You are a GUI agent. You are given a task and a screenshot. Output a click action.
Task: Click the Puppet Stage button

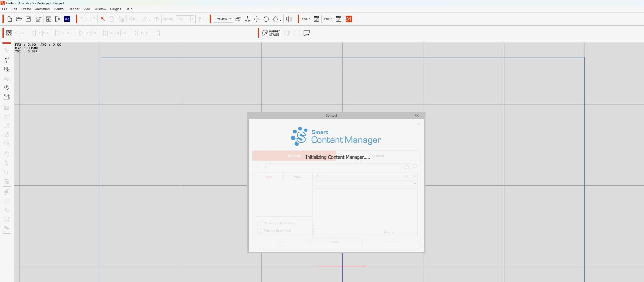[271, 33]
